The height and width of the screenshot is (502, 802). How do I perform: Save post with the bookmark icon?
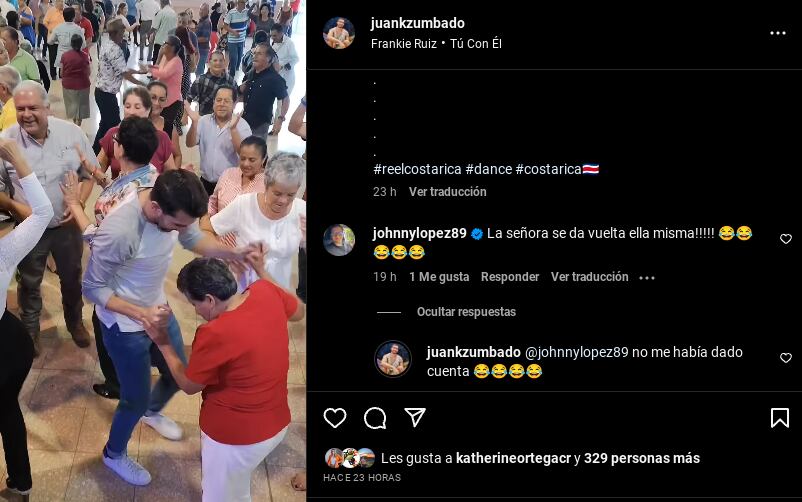pyautogui.click(x=779, y=418)
